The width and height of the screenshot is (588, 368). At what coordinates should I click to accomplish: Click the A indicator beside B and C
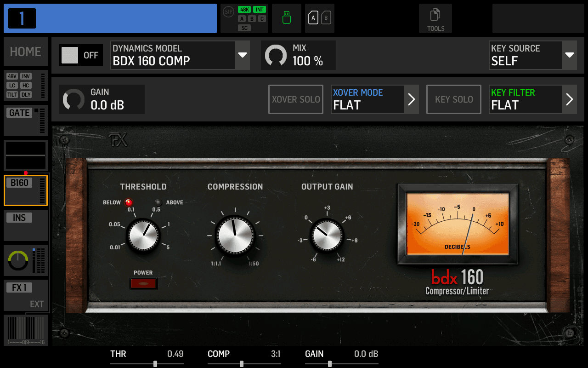pyautogui.click(x=242, y=19)
